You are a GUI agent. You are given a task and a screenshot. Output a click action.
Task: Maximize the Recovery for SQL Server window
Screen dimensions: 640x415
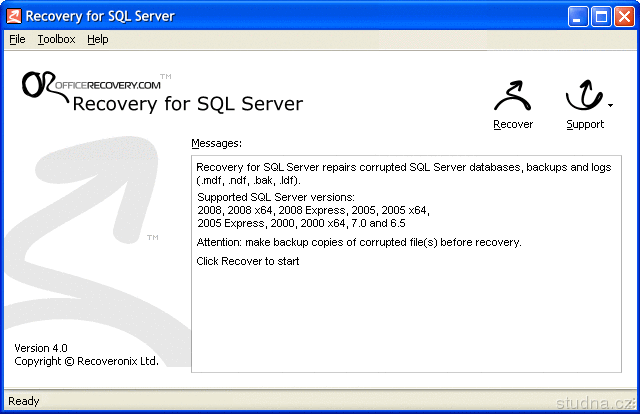[x=601, y=16]
